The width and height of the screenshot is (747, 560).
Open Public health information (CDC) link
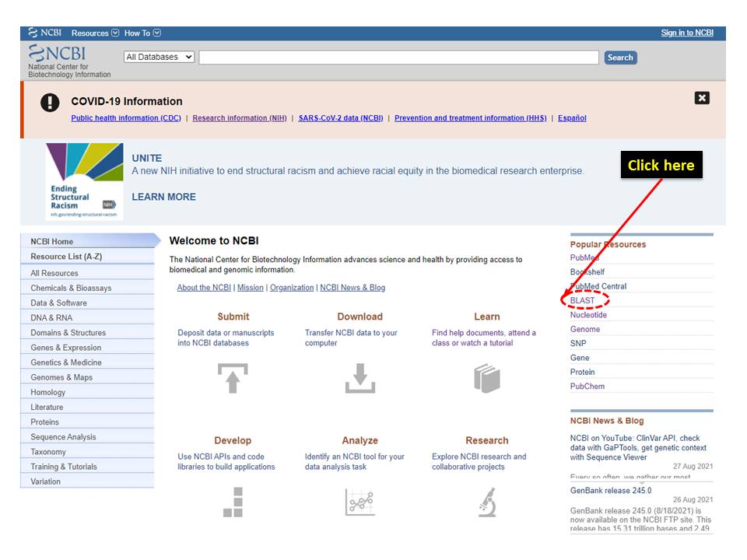point(125,118)
